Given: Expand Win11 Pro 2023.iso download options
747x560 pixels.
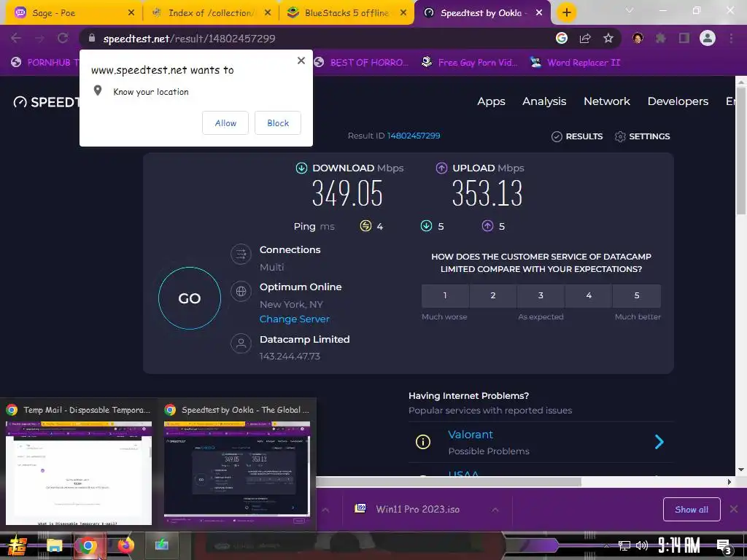Looking at the screenshot, I should (495, 510).
